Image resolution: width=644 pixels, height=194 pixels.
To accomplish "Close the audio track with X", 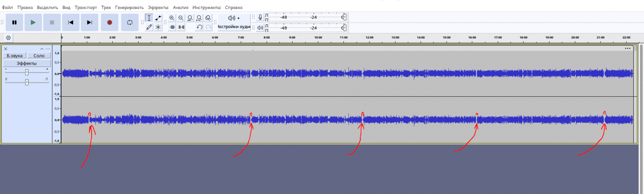I will [6, 49].
